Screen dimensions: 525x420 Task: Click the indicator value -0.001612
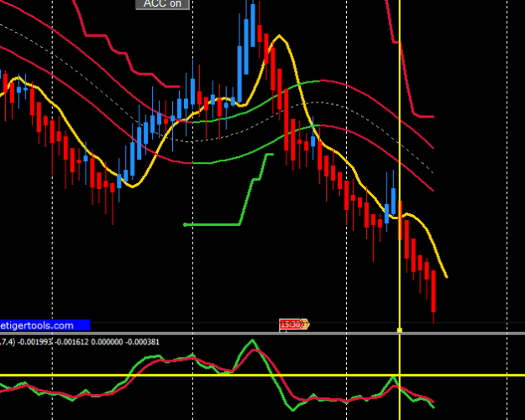pyautogui.click(x=71, y=342)
